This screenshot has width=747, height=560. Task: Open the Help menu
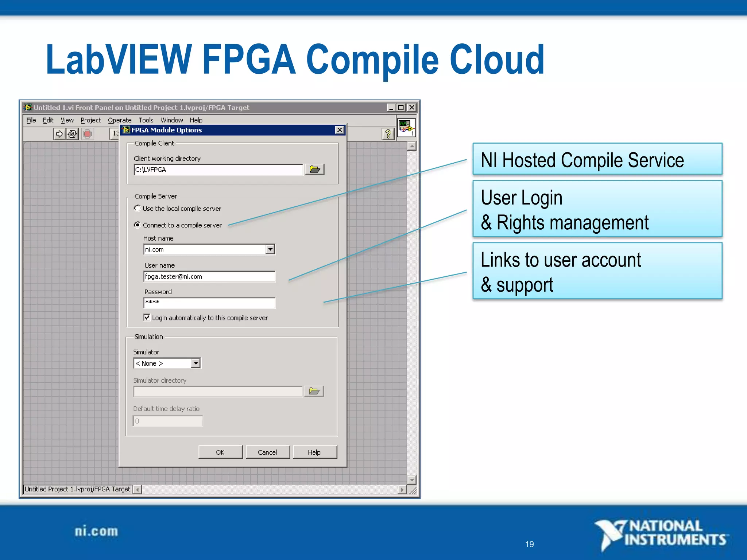pyautogui.click(x=196, y=120)
